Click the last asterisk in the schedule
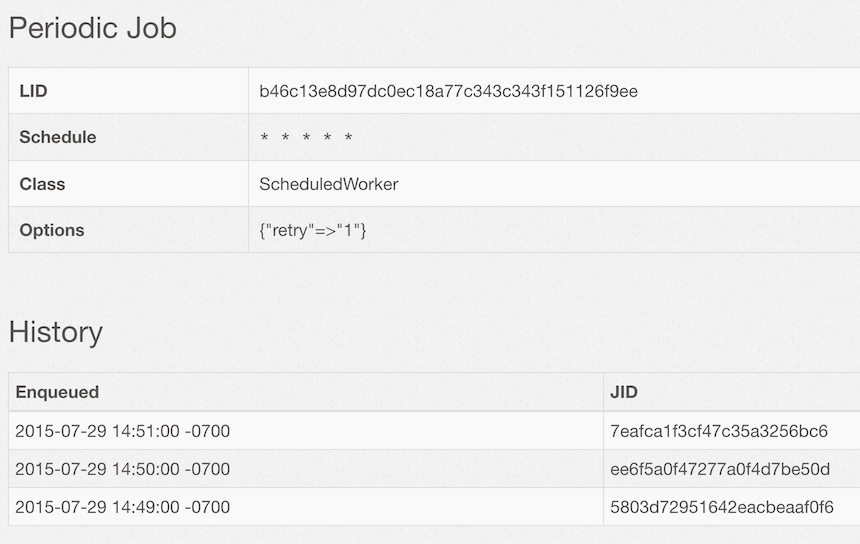The width and height of the screenshot is (860, 544). pos(348,138)
